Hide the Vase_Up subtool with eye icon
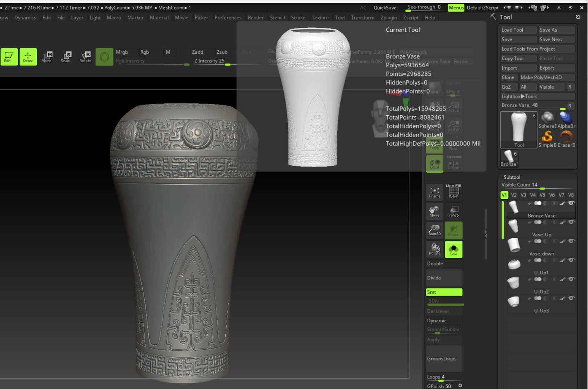588x389 pixels. point(571,222)
